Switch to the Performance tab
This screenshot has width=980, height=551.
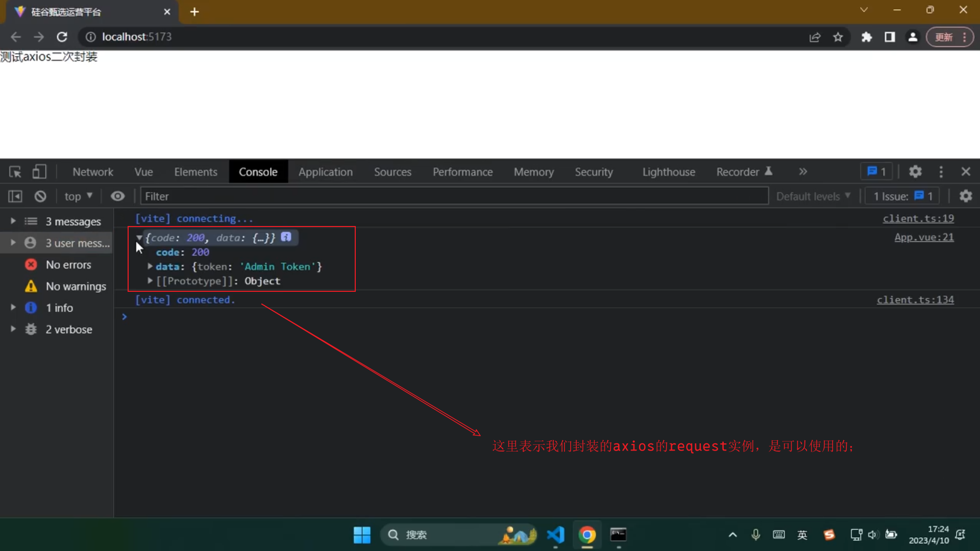463,172
